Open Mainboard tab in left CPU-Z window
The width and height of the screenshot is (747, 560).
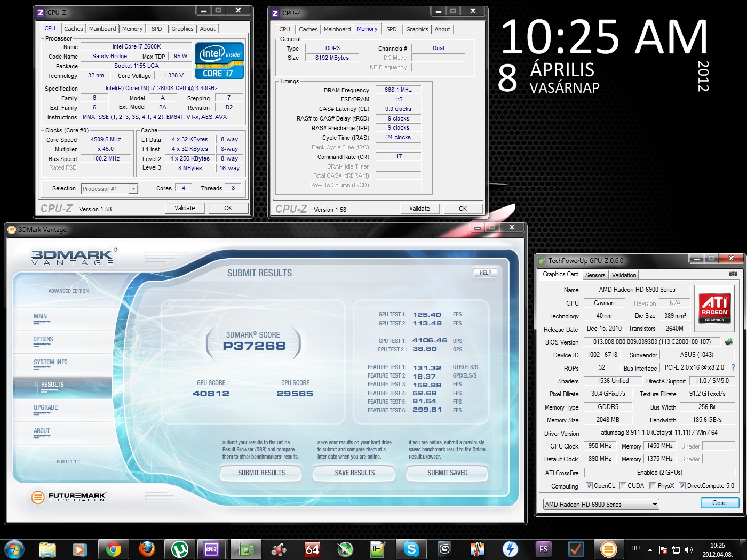[x=102, y=29]
